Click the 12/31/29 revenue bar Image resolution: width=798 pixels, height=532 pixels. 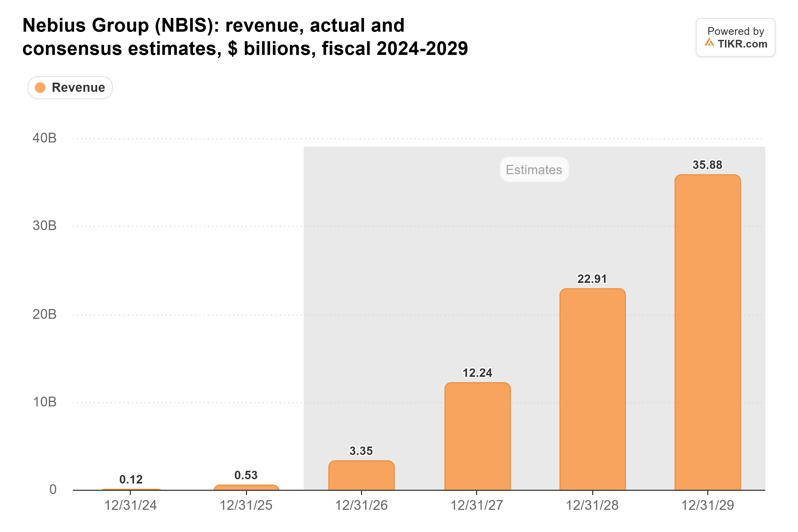point(707,332)
